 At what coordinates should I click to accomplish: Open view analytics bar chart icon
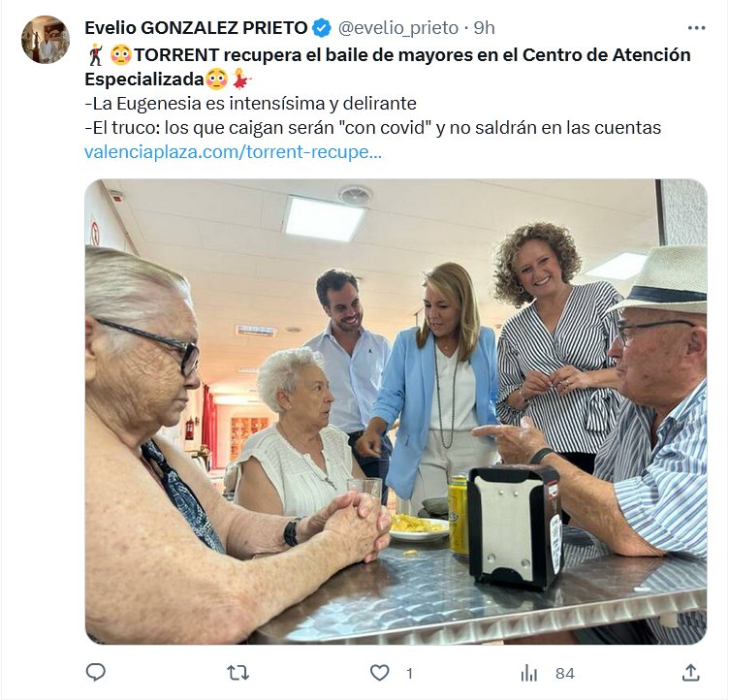click(x=528, y=673)
